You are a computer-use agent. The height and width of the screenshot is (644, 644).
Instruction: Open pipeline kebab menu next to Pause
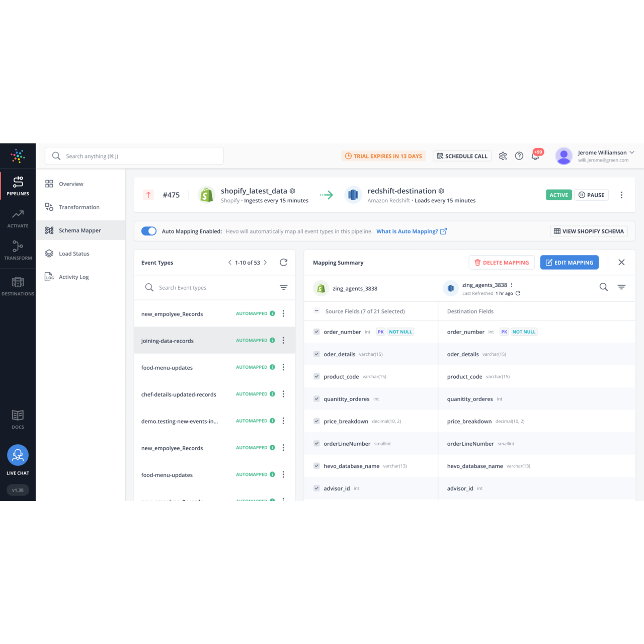click(621, 195)
